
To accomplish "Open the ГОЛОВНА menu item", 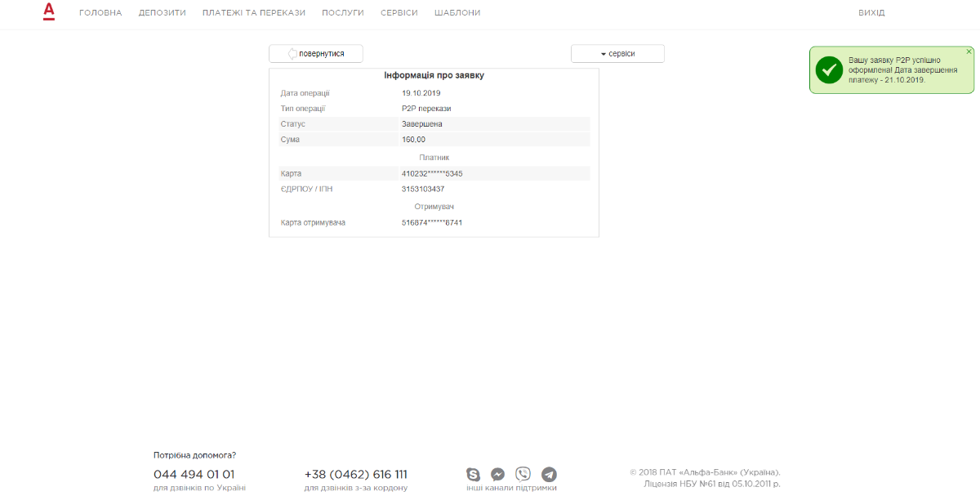I will 100,13.
